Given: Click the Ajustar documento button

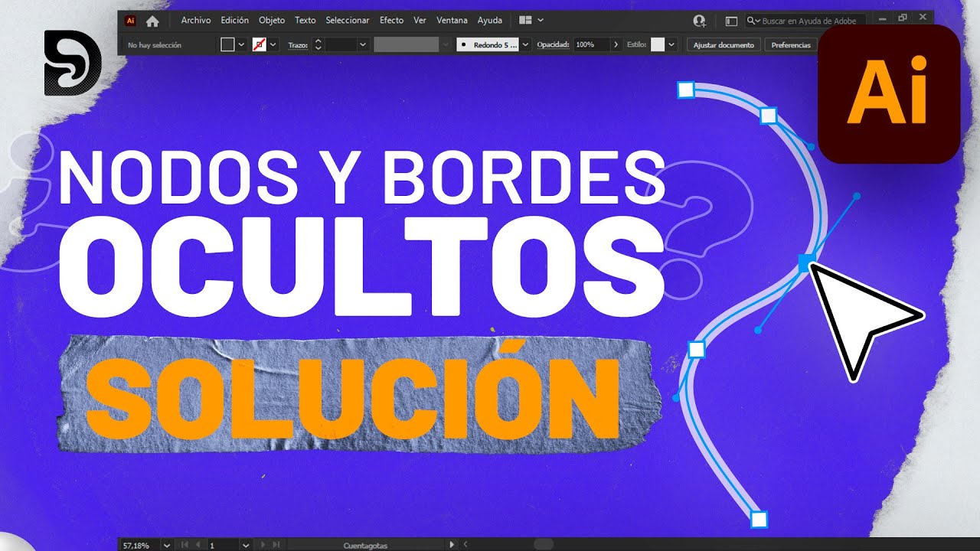Looking at the screenshot, I should coord(724,45).
